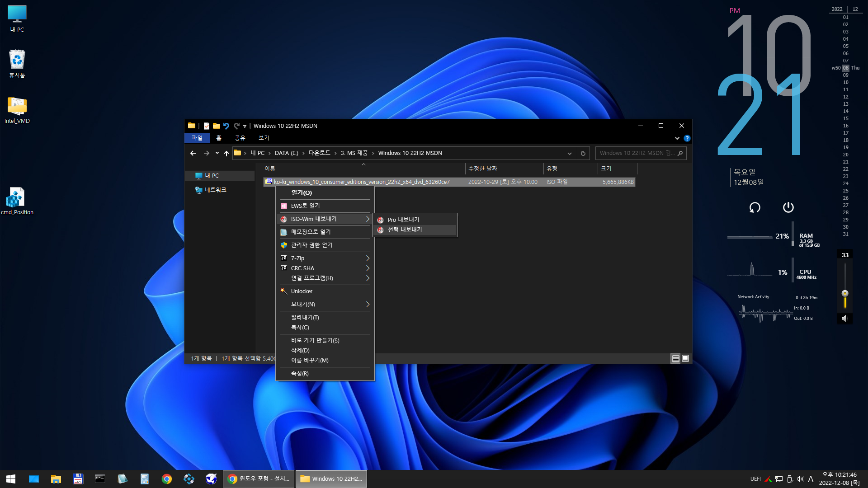Click the 3. MS 제품 breadcrumb
This screenshot has height=488, width=868.
click(354, 153)
